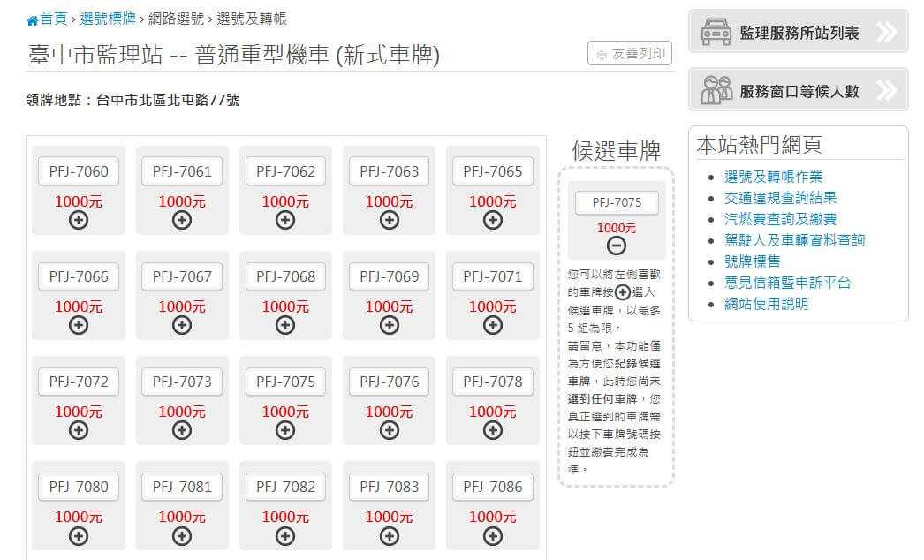Viewport: 924px width, 560px height.
Task: Select plate button PFJ-7083
Action: [389, 487]
